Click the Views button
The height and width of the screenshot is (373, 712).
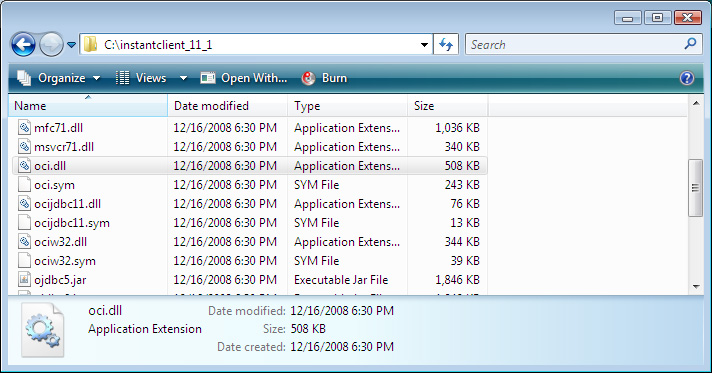pyautogui.click(x=141, y=78)
